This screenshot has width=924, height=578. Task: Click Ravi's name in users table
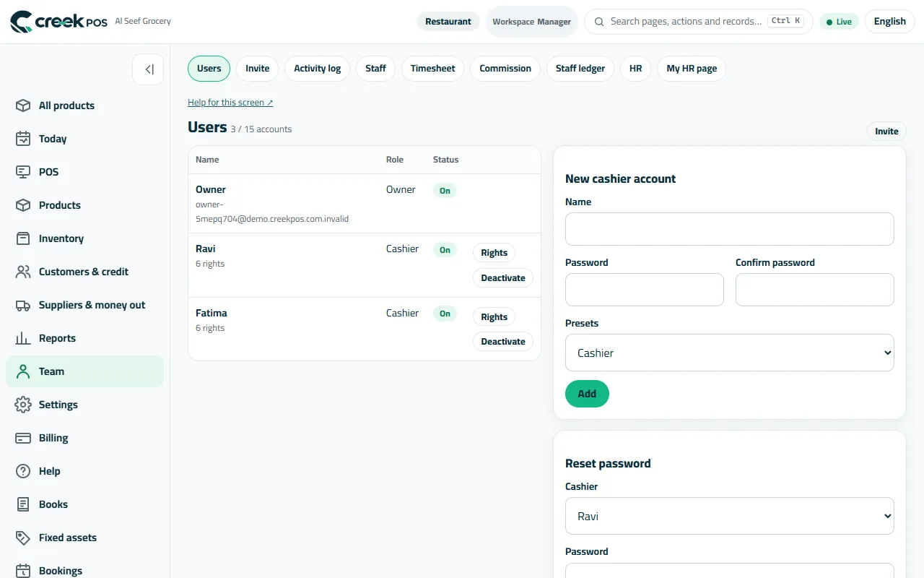[206, 249]
